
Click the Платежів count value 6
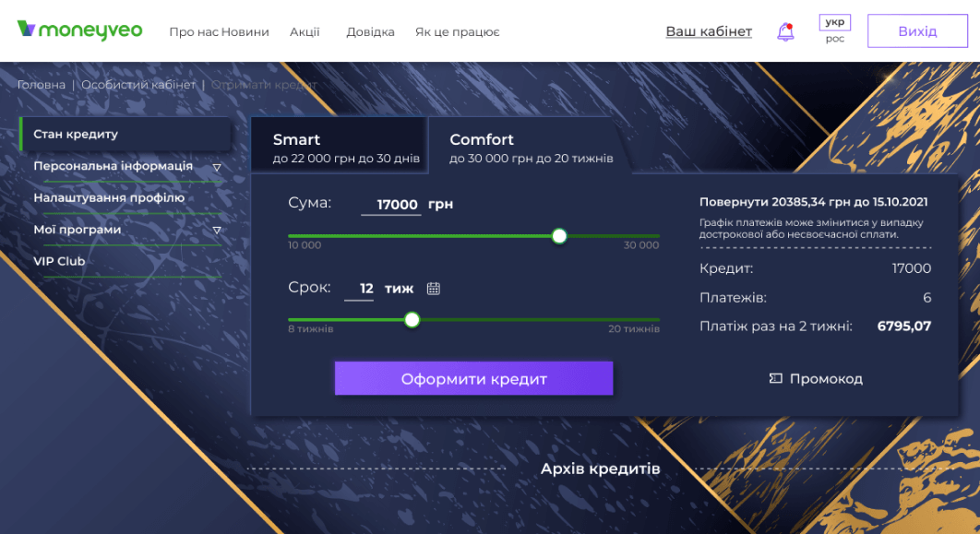coord(926,298)
